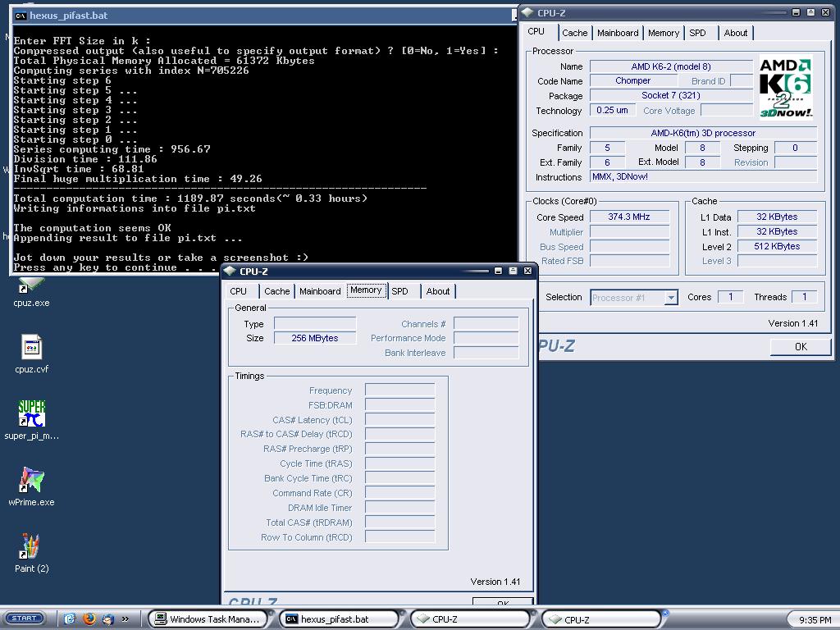Click the Core Speed value 374.3 MHz
Viewport: 840px width, 630px height.
pyautogui.click(x=629, y=217)
